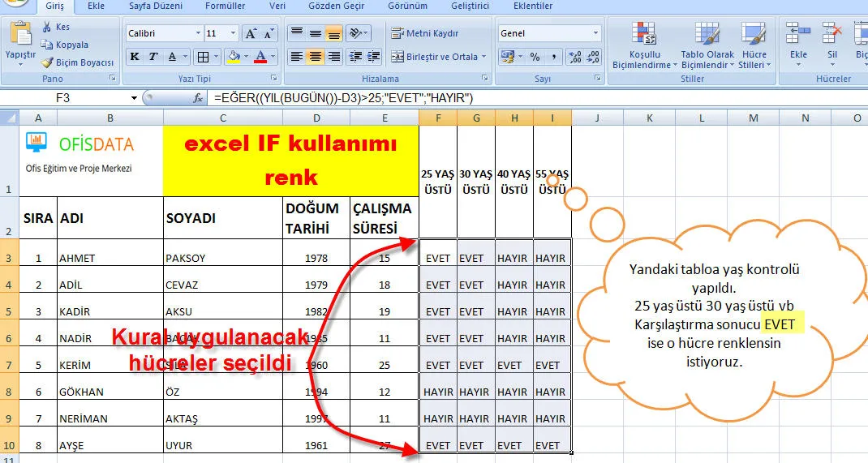Switch to the Formüller tab
The height and width of the screenshot is (463, 868).
click(x=225, y=6)
